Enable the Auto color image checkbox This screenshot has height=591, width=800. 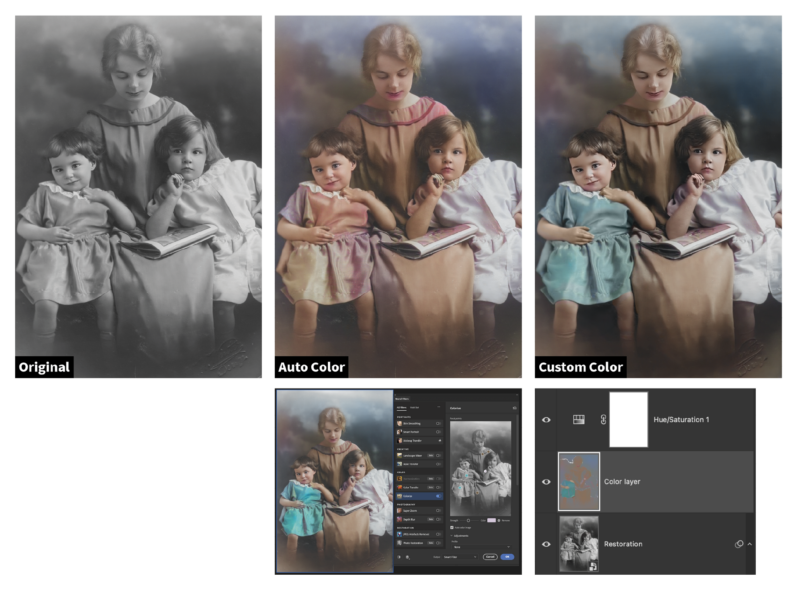pos(452,528)
